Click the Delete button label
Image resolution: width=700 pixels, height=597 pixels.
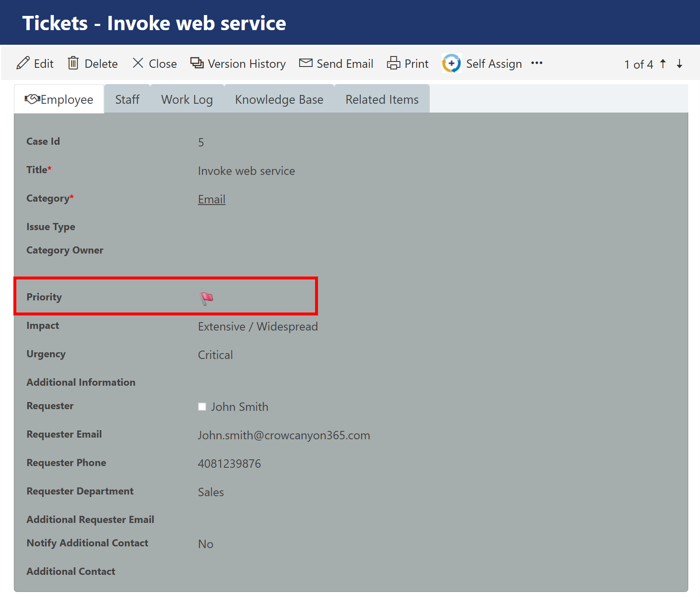[x=101, y=64]
